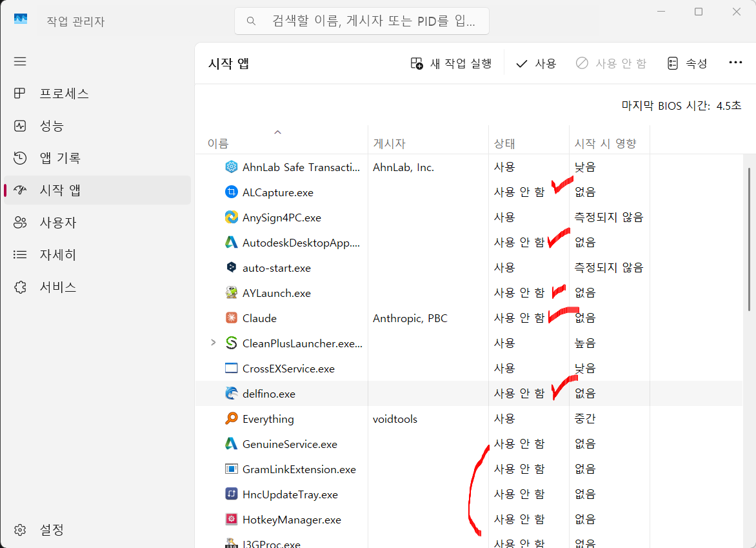Click the 중간 impact value for Everything
756x548 pixels.
click(x=585, y=418)
